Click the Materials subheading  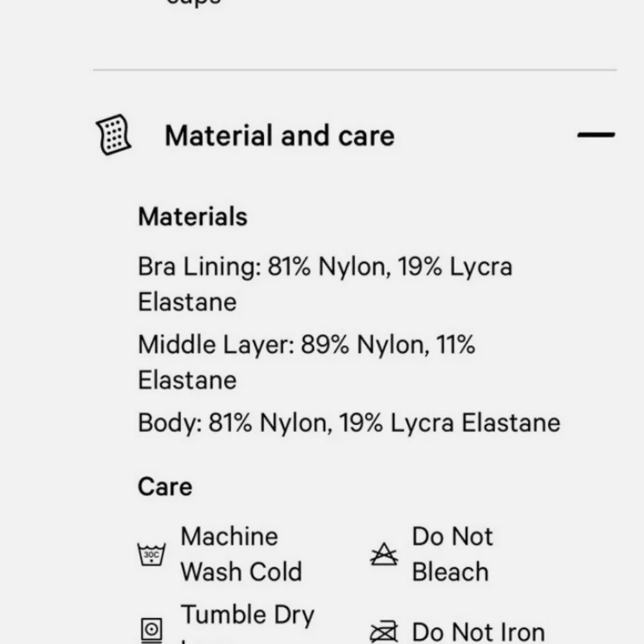coord(193,217)
